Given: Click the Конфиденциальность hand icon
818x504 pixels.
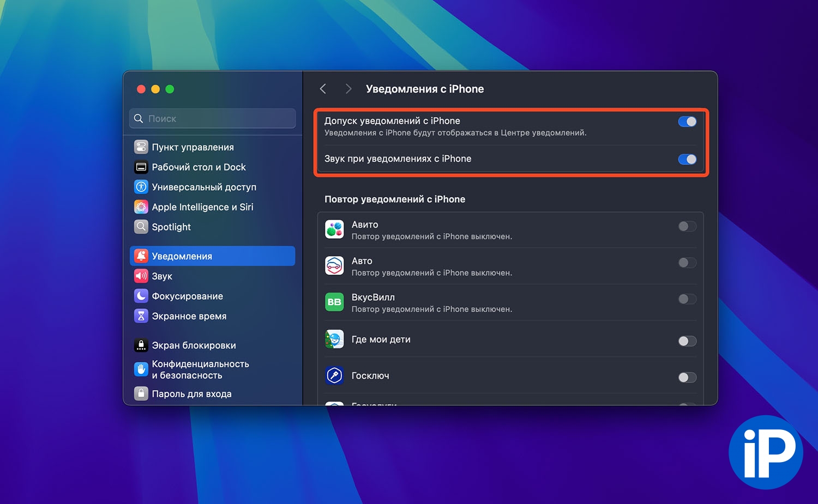Looking at the screenshot, I should [x=141, y=369].
